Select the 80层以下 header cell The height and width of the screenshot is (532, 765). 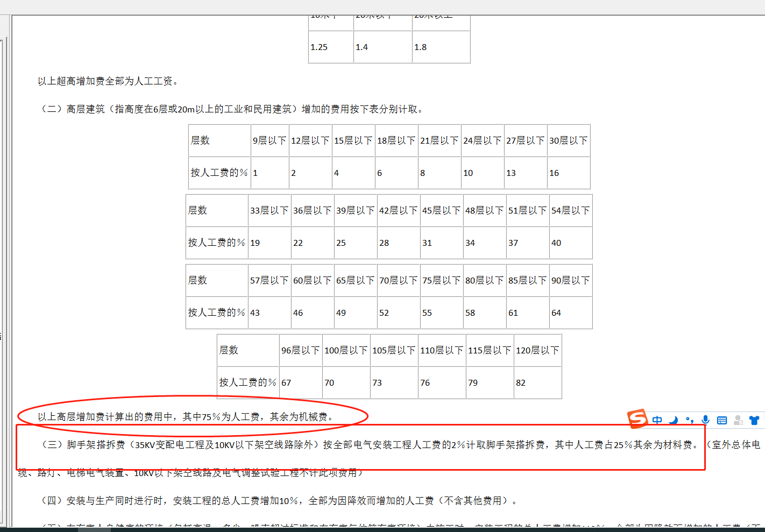(485, 280)
